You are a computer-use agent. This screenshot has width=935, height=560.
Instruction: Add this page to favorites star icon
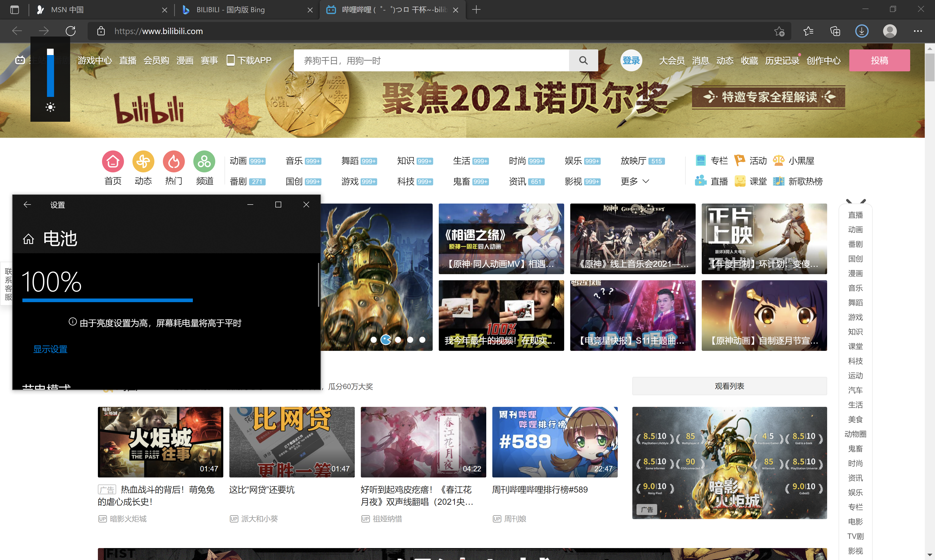pos(779,31)
